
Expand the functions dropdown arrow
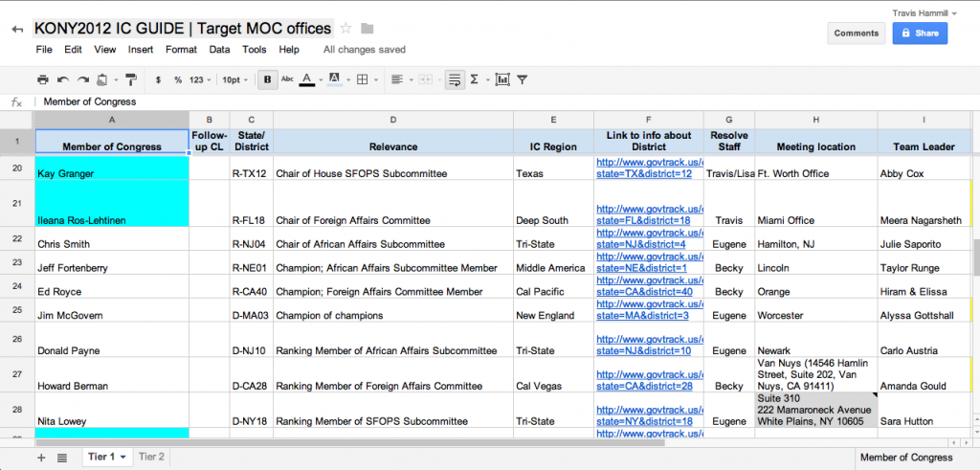point(487,80)
